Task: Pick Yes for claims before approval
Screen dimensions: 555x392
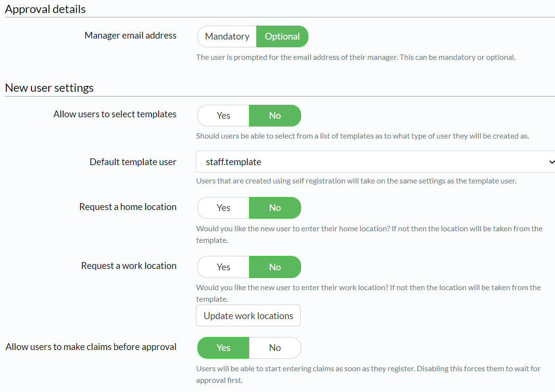Action: click(x=223, y=348)
